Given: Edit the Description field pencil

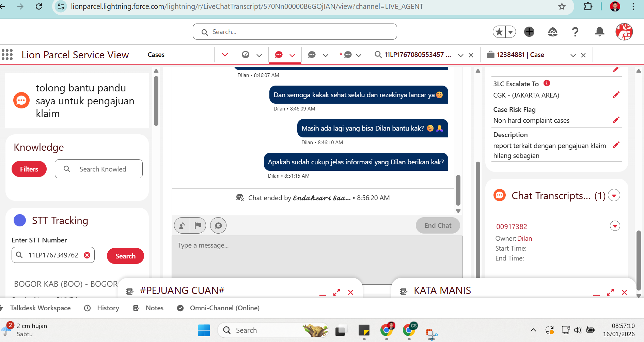Looking at the screenshot, I should coord(616,145).
